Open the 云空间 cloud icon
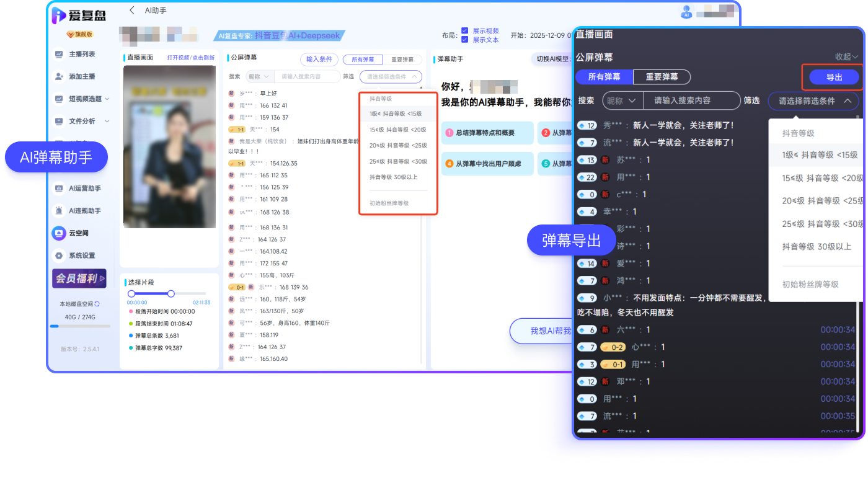Viewport: 868px width, 480px height. [59, 233]
